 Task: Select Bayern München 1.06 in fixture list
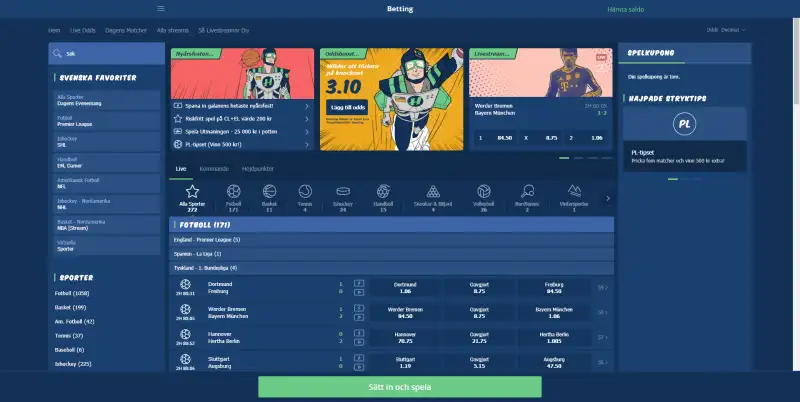[554, 313]
